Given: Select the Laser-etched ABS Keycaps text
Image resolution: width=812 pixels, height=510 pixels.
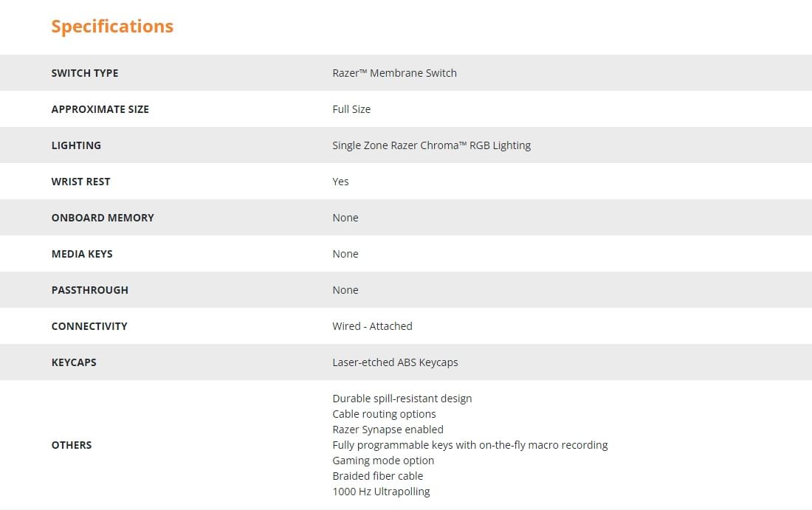Looking at the screenshot, I should [x=395, y=362].
